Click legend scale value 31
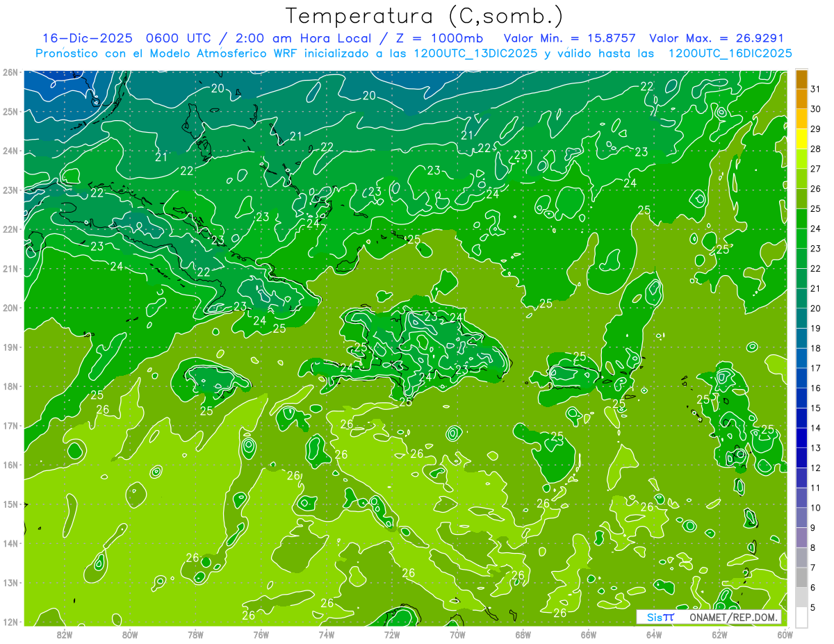This screenshot has width=834, height=644. click(x=815, y=89)
